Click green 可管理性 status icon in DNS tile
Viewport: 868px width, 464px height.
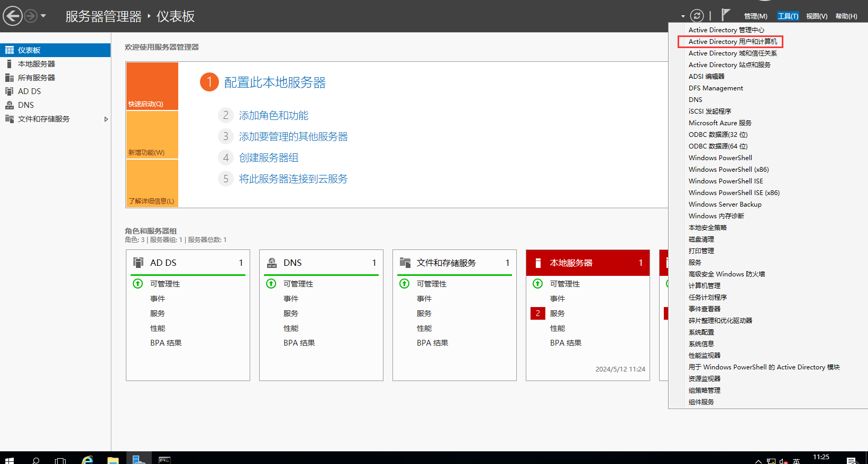[x=271, y=284]
